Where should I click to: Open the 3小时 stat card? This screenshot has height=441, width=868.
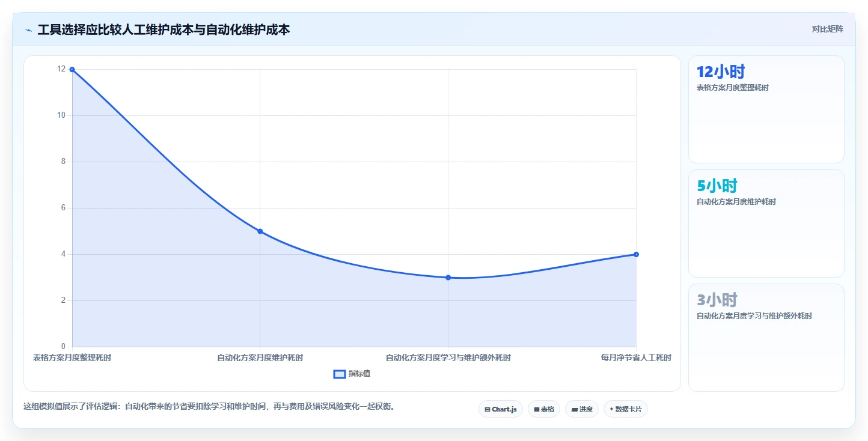tap(766, 338)
